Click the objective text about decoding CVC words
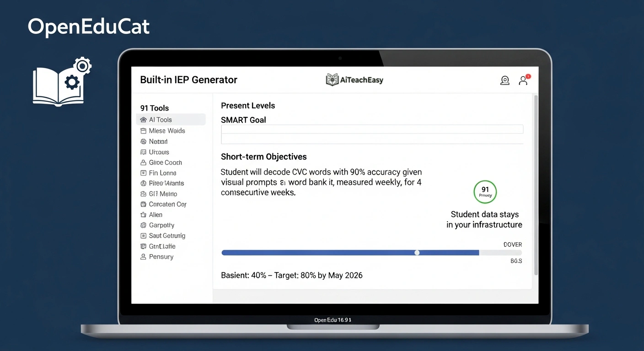The height and width of the screenshot is (351, 644). coord(321,182)
